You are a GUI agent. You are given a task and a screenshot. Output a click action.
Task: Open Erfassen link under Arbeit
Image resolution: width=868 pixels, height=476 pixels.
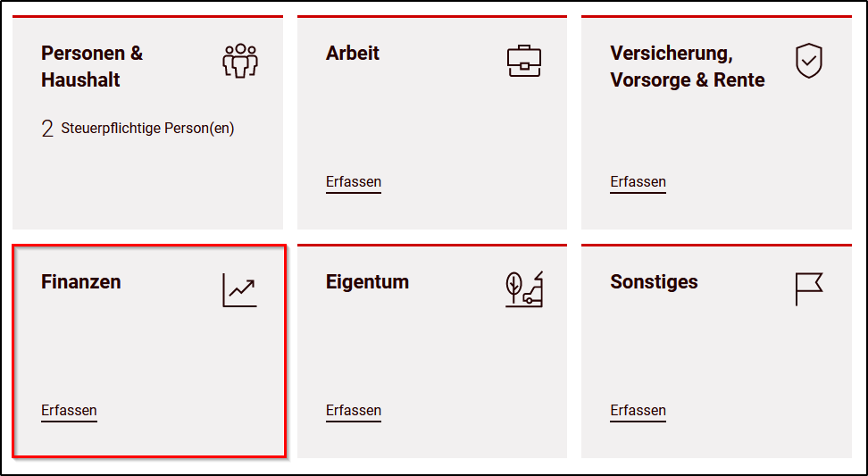click(353, 182)
